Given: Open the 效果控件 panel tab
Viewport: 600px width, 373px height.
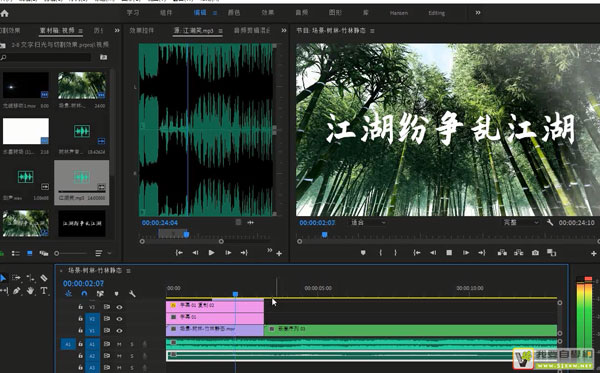Looking at the screenshot, I should click(x=142, y=30).
